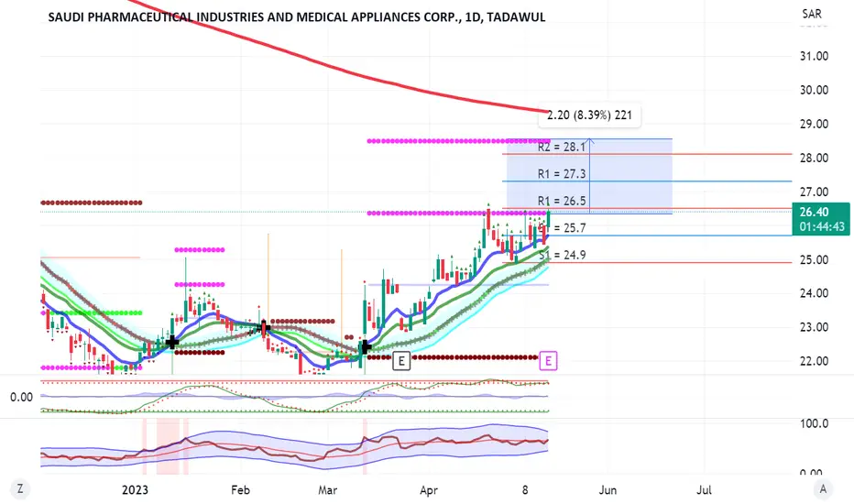Click the 24.00 price axis label
This screenshot has height=504, width=854.
pos(814,293)
